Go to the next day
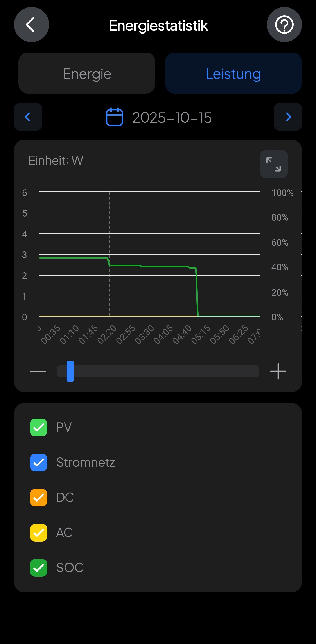 tap(288, 117)
